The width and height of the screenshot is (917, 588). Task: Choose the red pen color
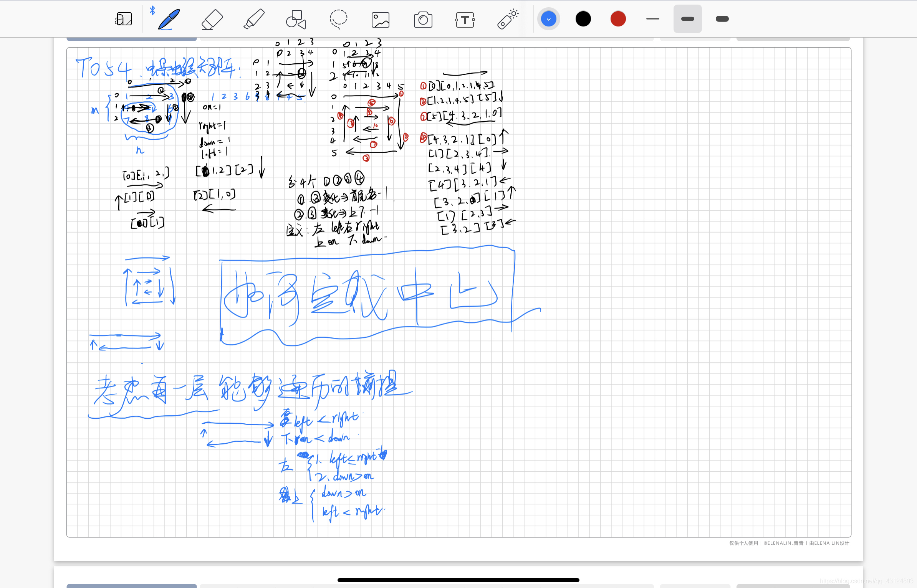click(x=618, y=19)
